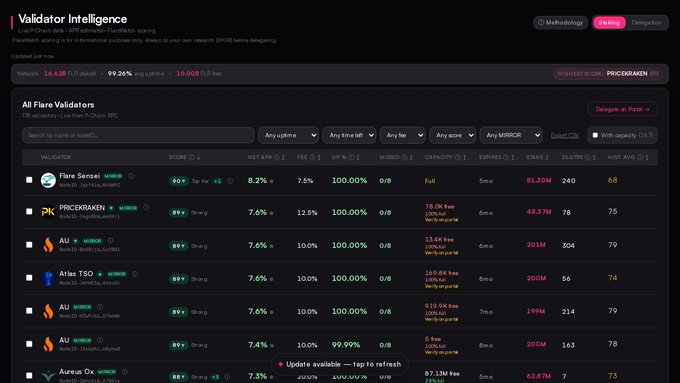This screenshot has width=680, height=383.
Task: Expand Aureus Ox's 88 score badge
Action: [x=178, y=377]
